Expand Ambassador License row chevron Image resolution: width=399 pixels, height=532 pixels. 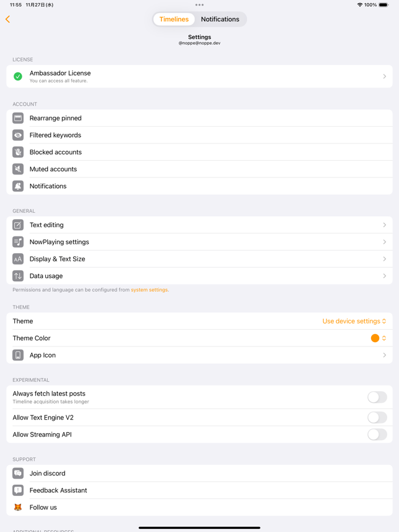click(384, 76)
